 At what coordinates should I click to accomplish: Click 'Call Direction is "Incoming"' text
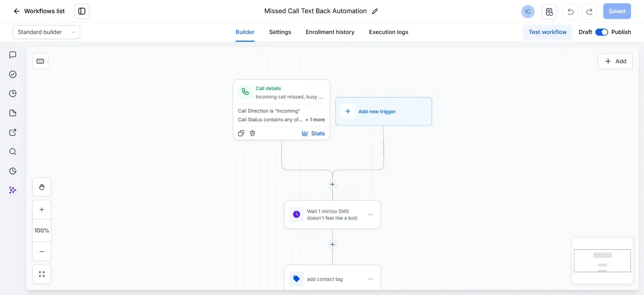[x=269, y=111]
